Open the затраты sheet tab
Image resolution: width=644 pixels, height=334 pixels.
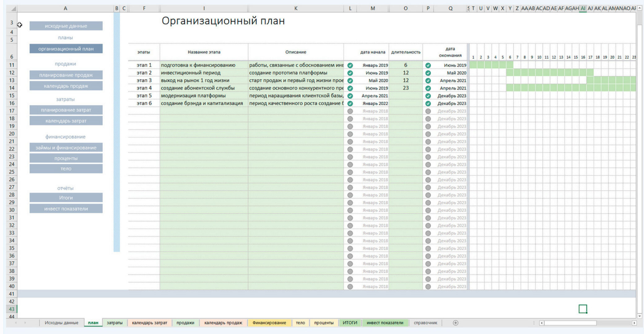pyautogui.click(x=115, y=323)
